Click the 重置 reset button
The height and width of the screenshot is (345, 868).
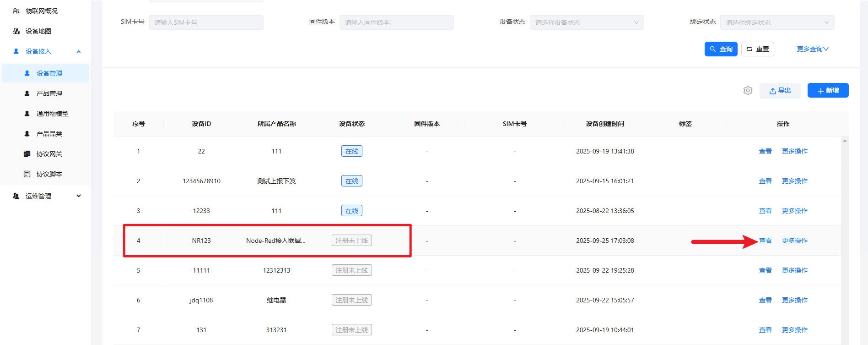(x=757, y=49)
